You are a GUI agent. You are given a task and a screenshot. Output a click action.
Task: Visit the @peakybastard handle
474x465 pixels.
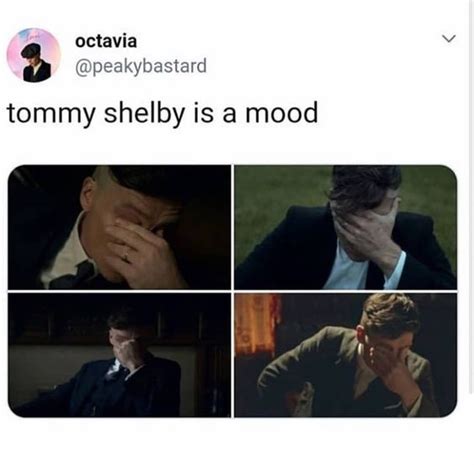[x=141, y=66]
